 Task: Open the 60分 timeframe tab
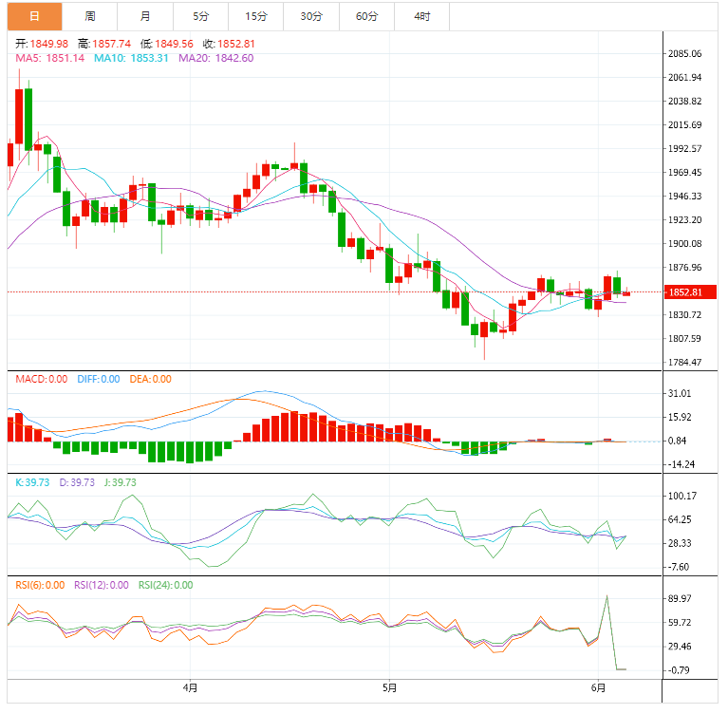coord(366,17)
